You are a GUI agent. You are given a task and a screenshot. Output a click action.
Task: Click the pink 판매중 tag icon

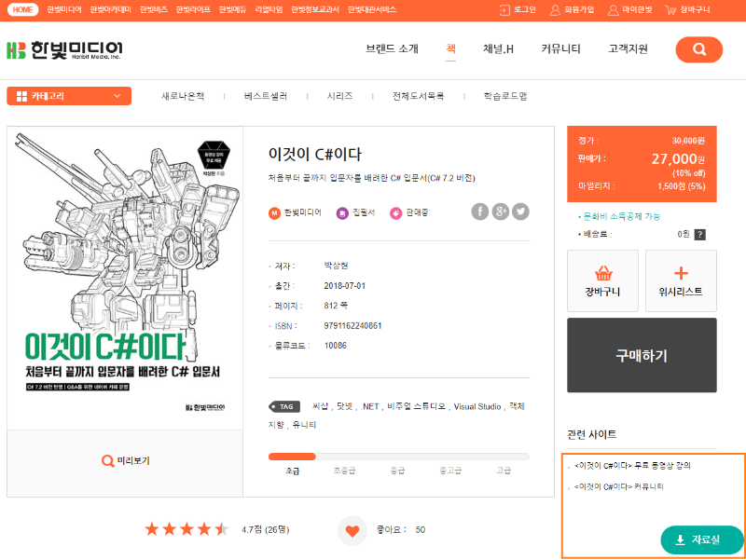click(x=395, y=213)
